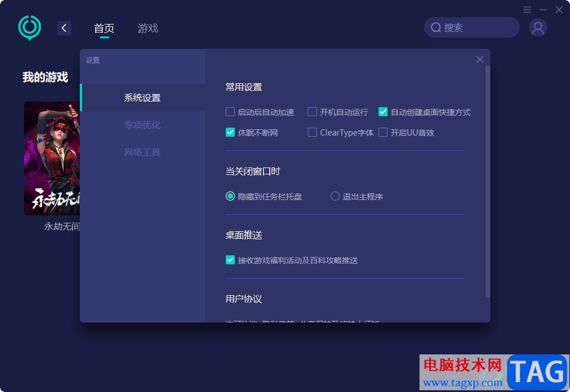Close the 设置 dialog with the X
The height and width of the screenshot is (392, 570).
point(480,59)
